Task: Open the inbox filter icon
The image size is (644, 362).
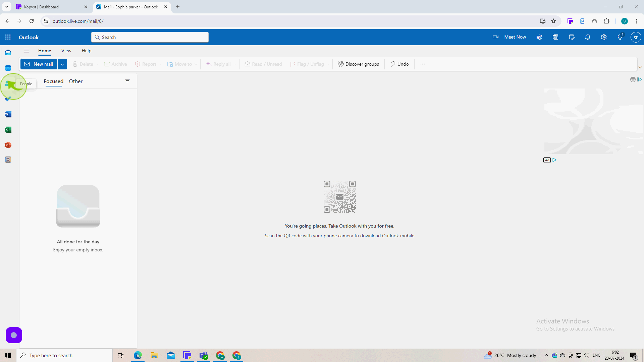Action: 127,81
